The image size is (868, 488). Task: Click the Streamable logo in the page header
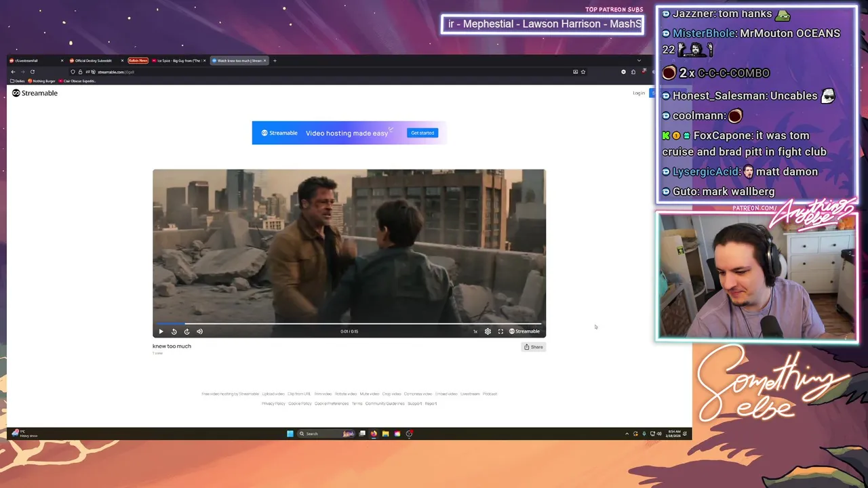[x=35, y=93]
